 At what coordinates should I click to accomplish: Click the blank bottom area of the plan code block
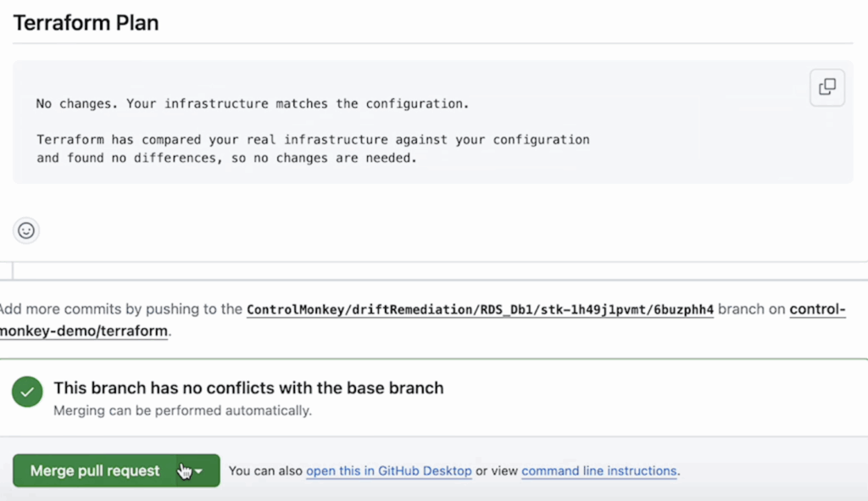pyautogui.click(x=424, y=175)
